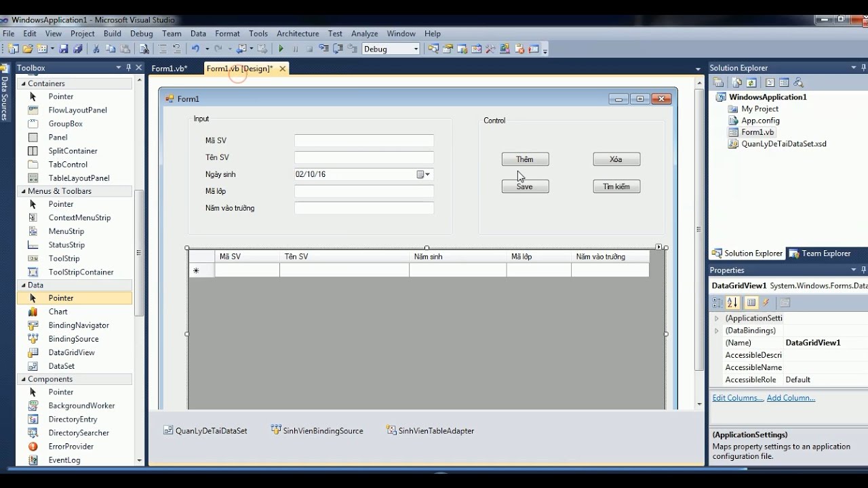This screenshot has width=868, height=488.
Task: Click the Open File folder icon
Action: coord(28,49)
